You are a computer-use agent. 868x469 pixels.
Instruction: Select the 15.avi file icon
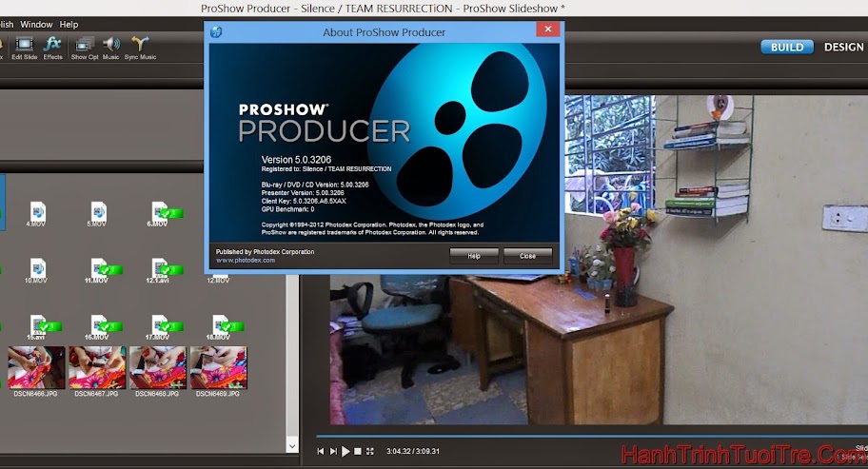(x=40, y=327)
